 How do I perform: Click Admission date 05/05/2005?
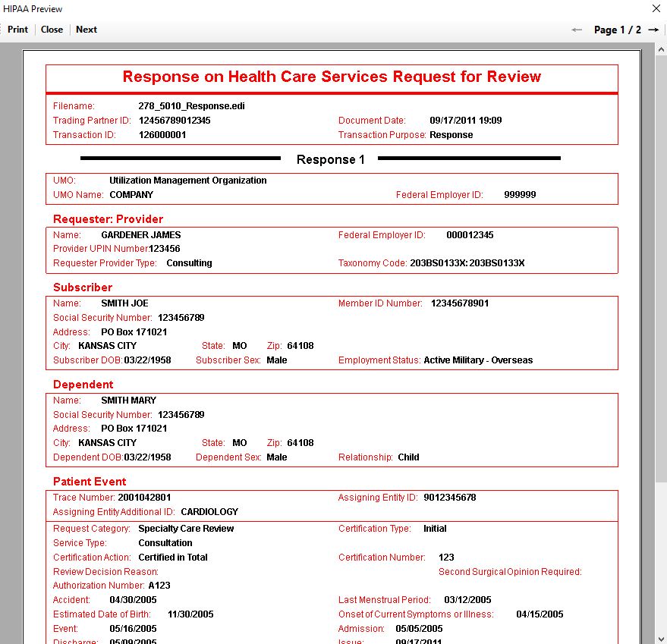419,629
